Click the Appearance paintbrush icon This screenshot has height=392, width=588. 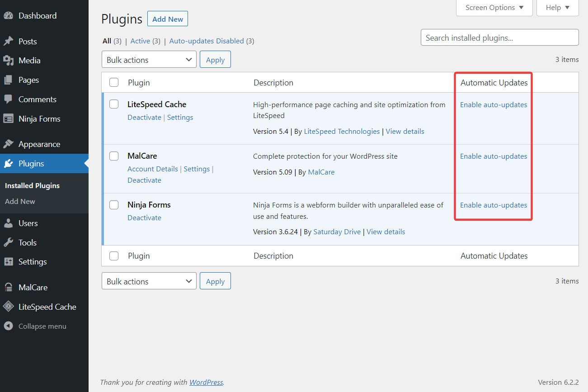click(9, 144)
